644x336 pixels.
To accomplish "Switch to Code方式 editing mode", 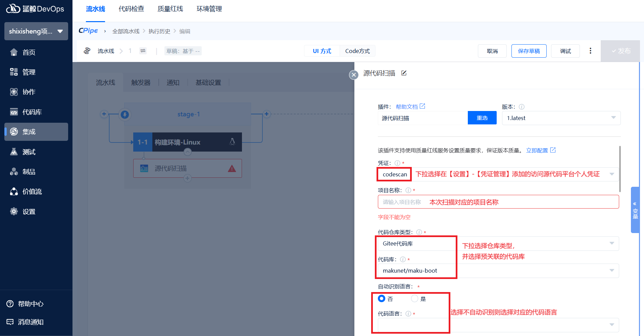I will [357, 51].
